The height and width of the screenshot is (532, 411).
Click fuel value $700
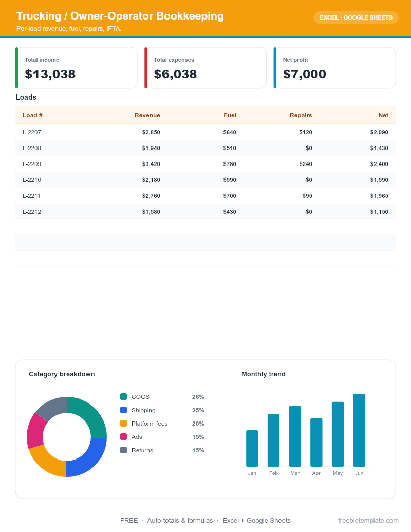click(x=230, y=196)
